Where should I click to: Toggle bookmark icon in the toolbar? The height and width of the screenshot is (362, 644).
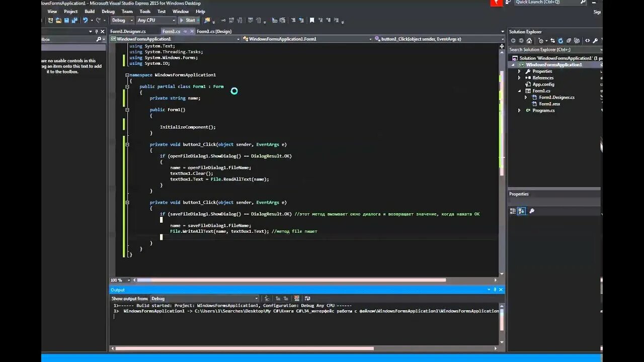tap(312, 21)
